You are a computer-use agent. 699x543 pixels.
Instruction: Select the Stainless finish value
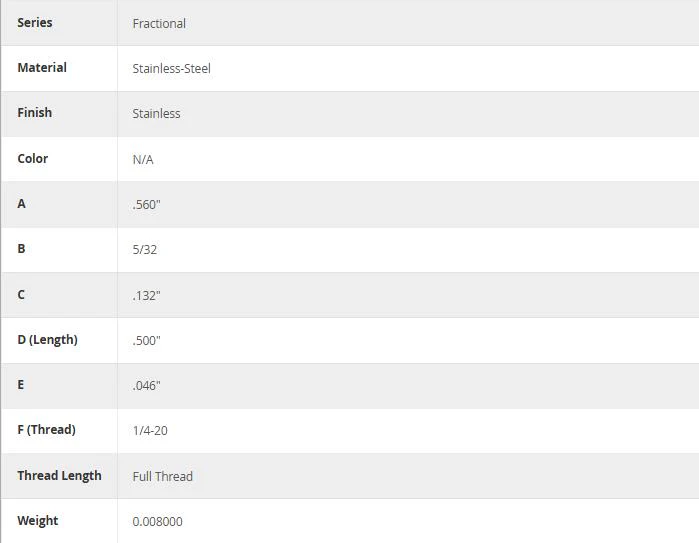tap(156, 114)
